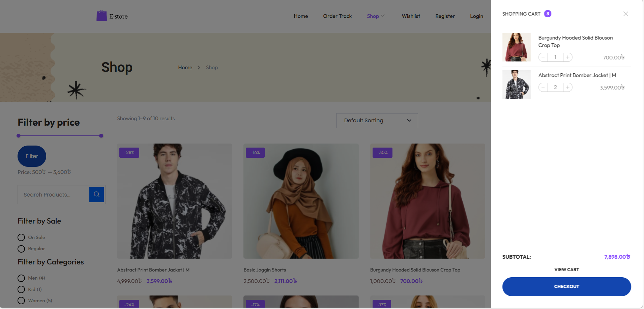Open the Default Sorting dropdown
Image resolution: width=644 pixels, height=309 pixels.
point(377,121)
